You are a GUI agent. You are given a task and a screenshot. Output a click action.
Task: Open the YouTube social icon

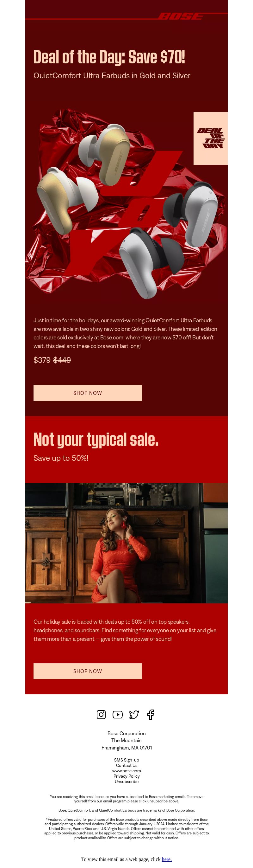click(117, 714)
